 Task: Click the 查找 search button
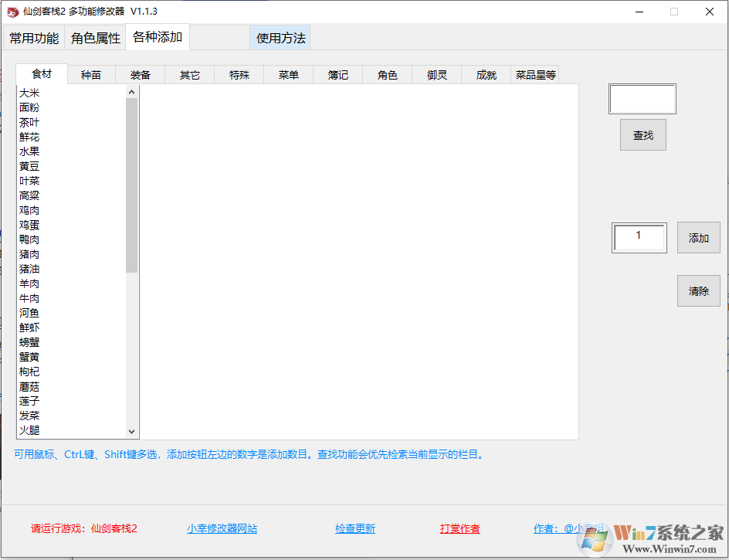pyautogui.click(x=643, y=134)
